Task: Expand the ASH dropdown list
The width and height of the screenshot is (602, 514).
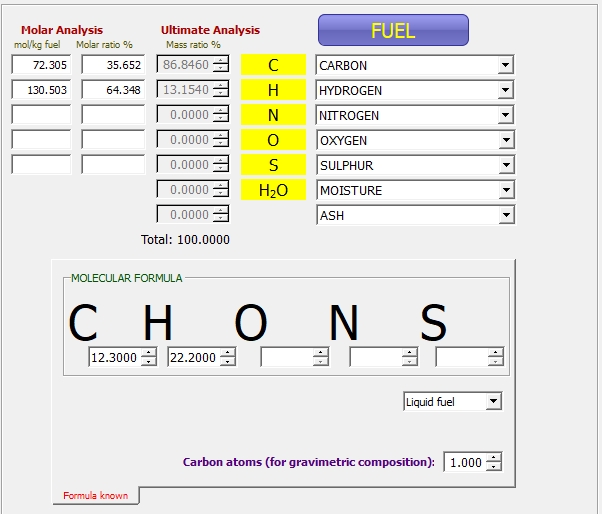Action: point(506,215)
